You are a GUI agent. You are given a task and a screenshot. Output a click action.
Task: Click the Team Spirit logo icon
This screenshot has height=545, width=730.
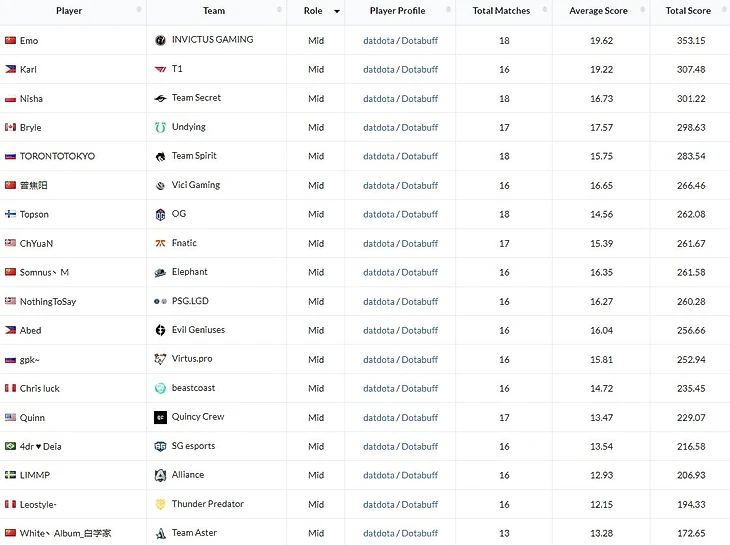tap(161, 156)
